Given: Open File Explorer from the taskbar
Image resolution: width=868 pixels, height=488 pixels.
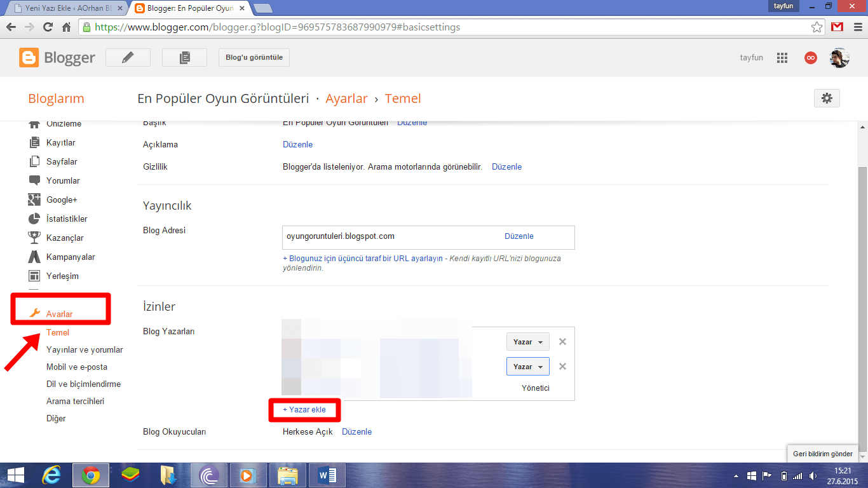Looking at the screenshot, I should (288, 475).
